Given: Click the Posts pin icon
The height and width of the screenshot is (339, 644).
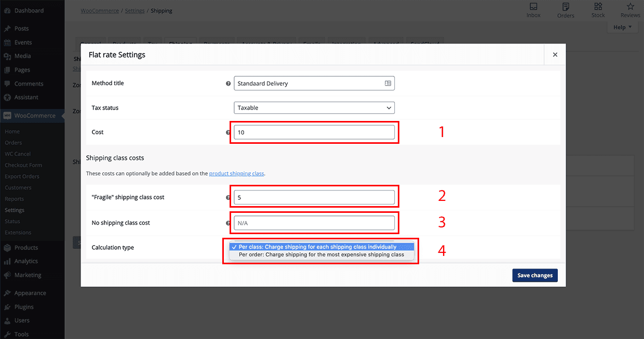Looking at the screenshot, I should click(x=7, y=29).
